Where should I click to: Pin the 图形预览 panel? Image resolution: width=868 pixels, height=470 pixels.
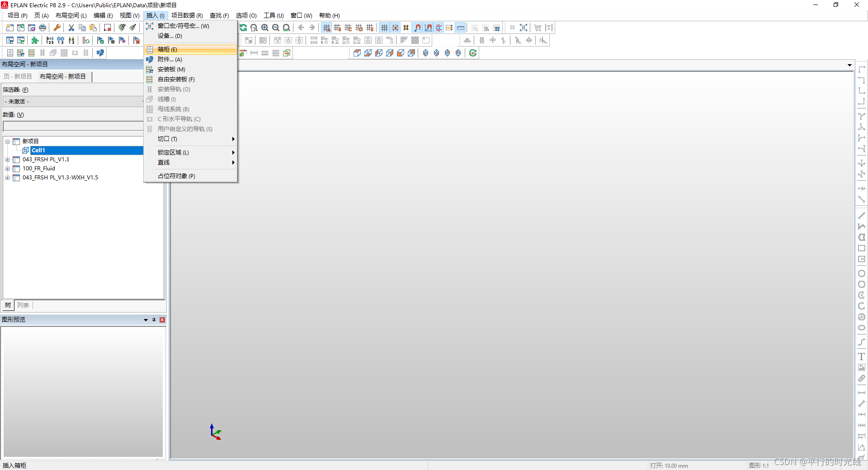click(x=154, y=320)
